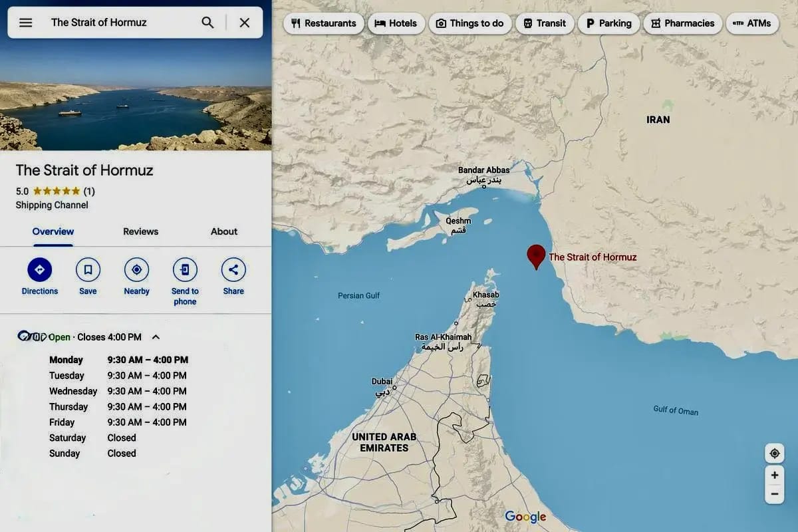Click the Monday hours row
This screenshot has width=798, height=532.
pyautogui.click(x=118, y=360)
